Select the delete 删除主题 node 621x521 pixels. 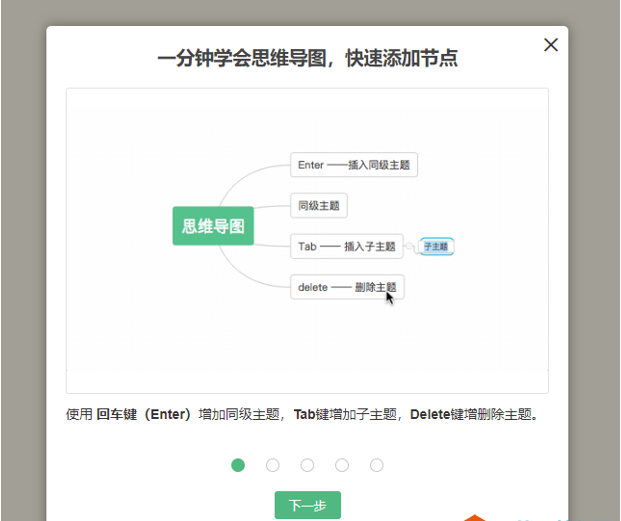point(347,287)
